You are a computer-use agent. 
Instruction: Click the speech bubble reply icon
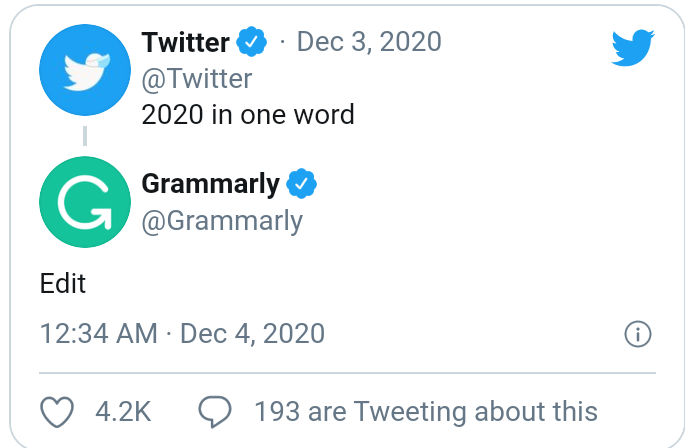pos(215,411)
